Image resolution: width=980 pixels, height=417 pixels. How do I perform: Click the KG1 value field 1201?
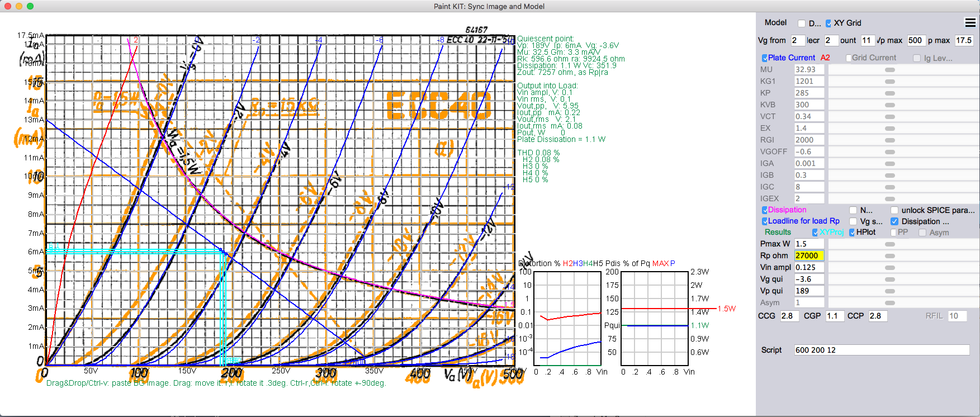[809, 81]
